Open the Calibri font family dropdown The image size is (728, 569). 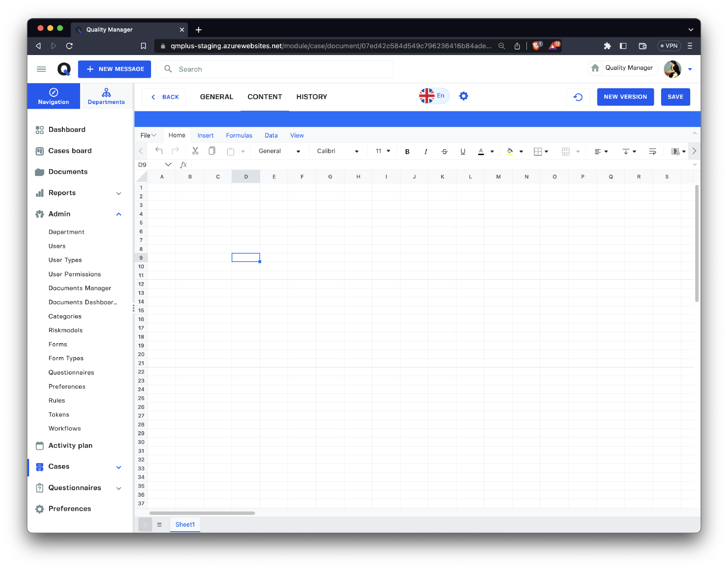pos(338,151)
